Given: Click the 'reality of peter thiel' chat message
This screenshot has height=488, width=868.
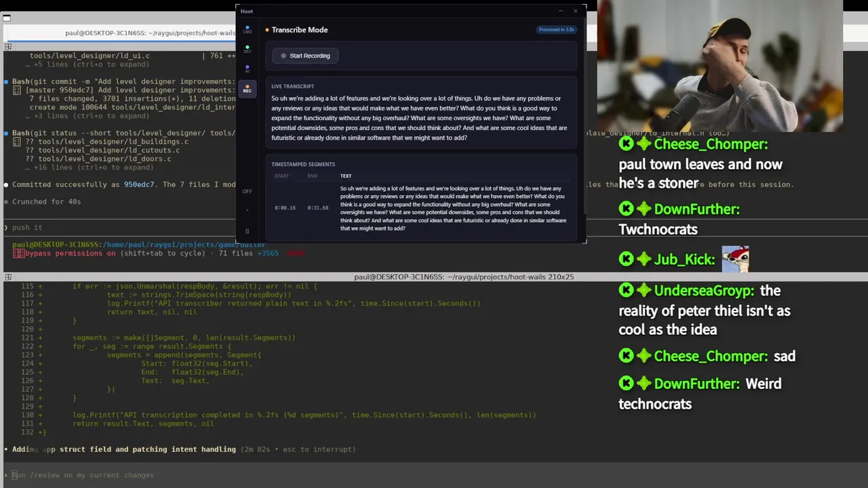Looking at the screenshot, I should (705, 310).
